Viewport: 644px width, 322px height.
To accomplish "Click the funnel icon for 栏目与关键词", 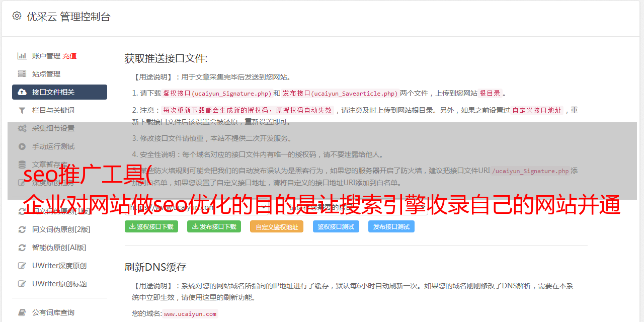I will (22, 110).
